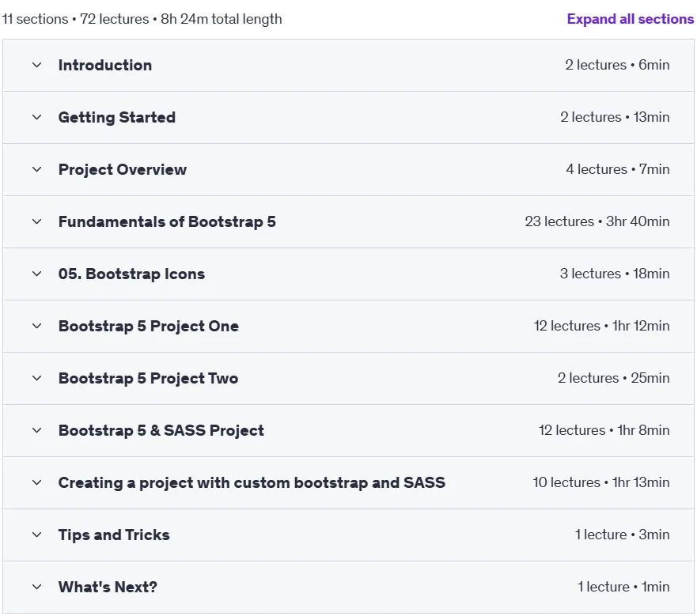This screenshot has width=697, height=616.
Task: Open the Bootstrap 5 & SASS Project chevron
Action: pos(37,431)
